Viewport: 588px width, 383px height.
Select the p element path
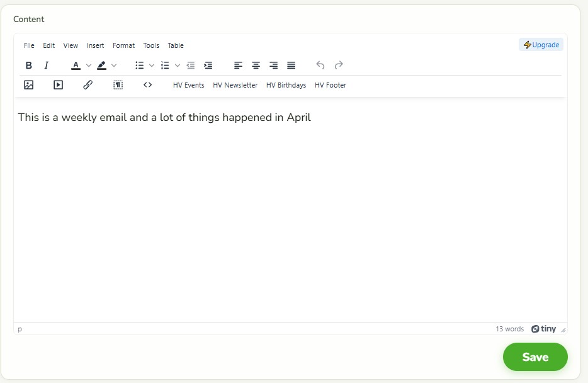coord(20,329)
